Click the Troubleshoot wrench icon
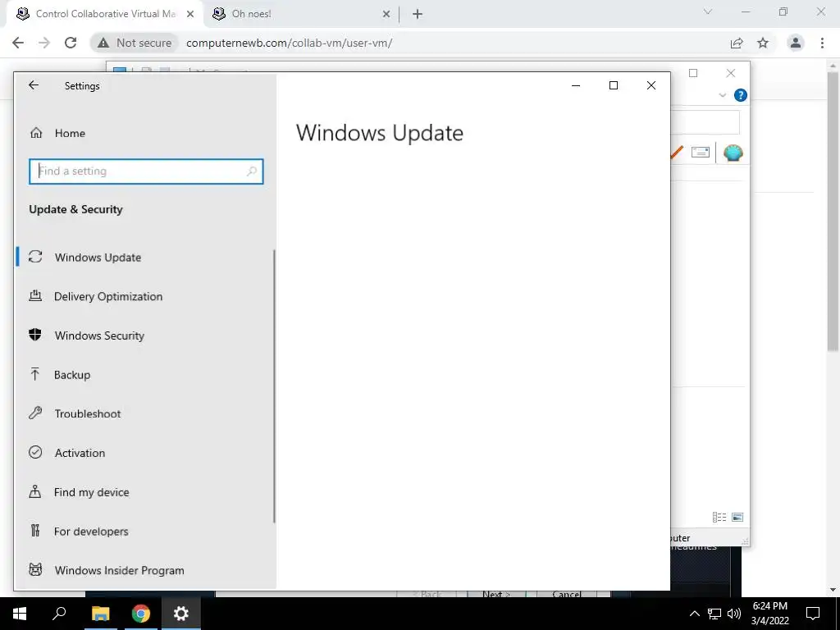Screen dimensions: 840x630 [x=35, y=413]
